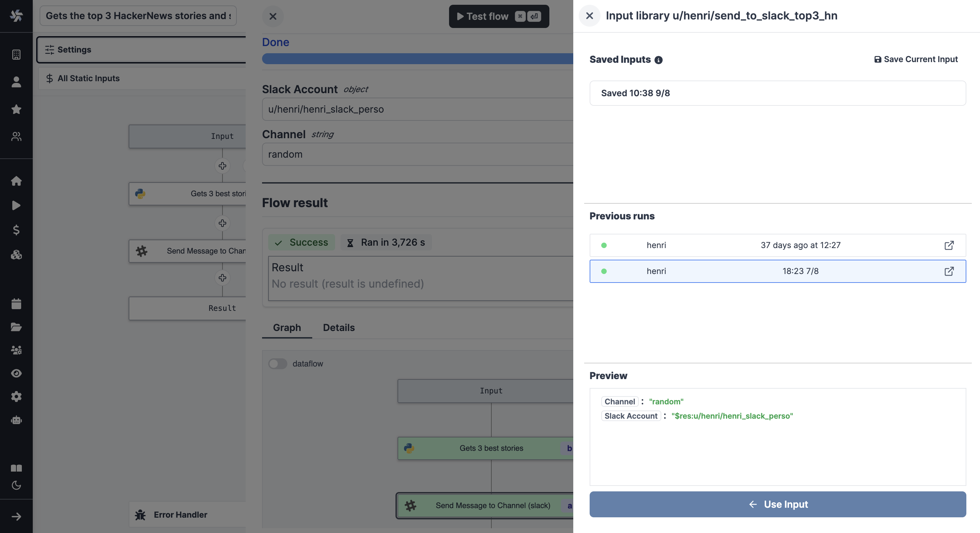Click the blue Done progress bar
This screenshot has height=533, width=980.
[417, 59]
